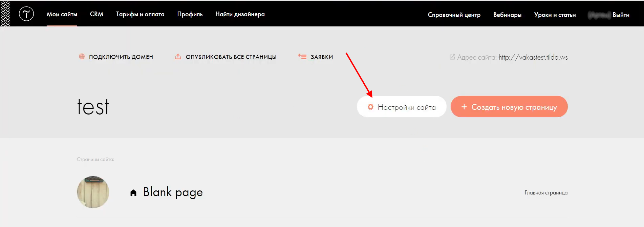Go to Тарифы и оплата
Image resolution: width=644 pixels, height=227 pixels.
(140, 14)
